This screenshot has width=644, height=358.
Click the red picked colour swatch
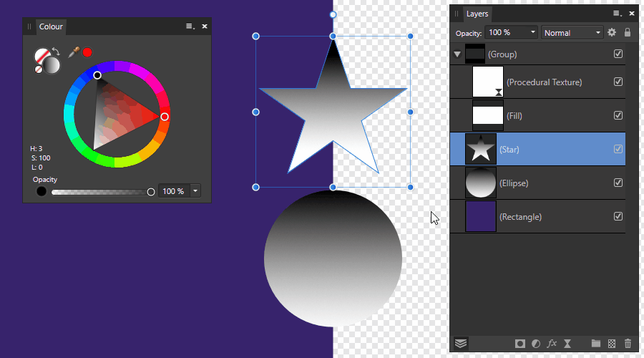pos(87,52)
